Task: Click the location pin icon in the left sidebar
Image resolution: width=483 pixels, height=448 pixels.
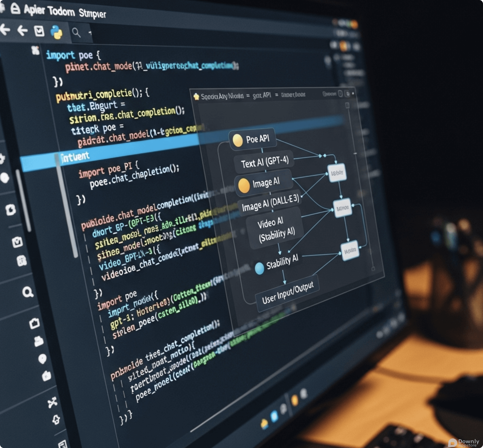Action: (42, 359)
